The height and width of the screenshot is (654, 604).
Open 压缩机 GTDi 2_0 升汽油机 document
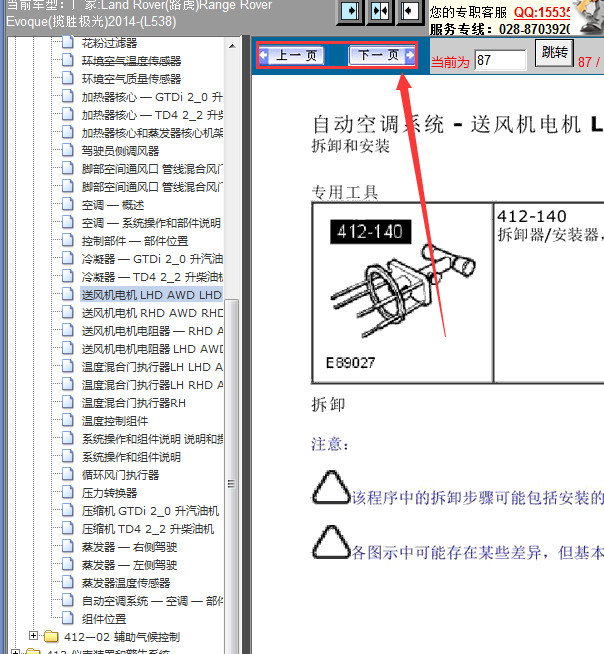(x=150, y=511)
